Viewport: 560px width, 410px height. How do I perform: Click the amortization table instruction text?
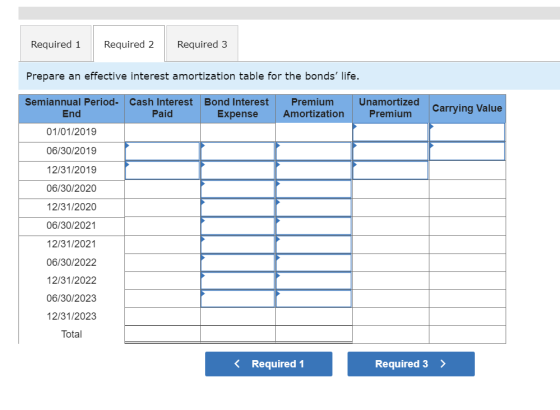(x=193, y=76)
